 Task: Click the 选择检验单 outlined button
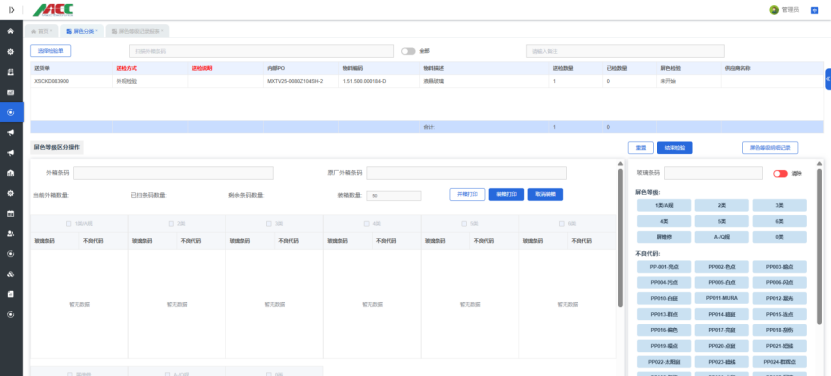click(50, 51)
